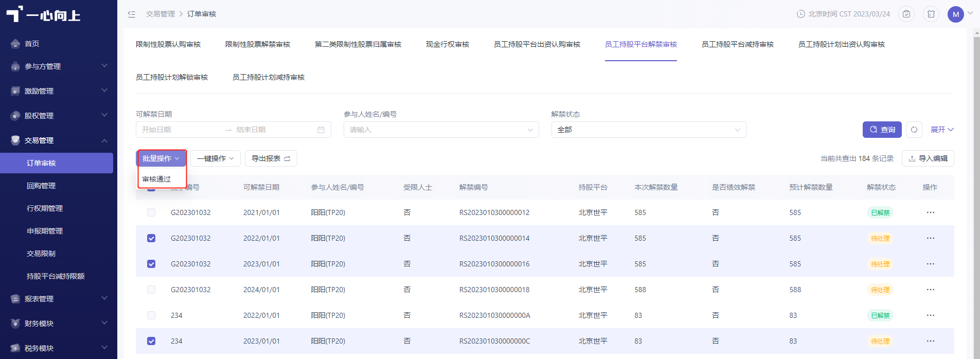Click the reset refresh icon beside 查询

pyautogui.click(x=914, y=130)
